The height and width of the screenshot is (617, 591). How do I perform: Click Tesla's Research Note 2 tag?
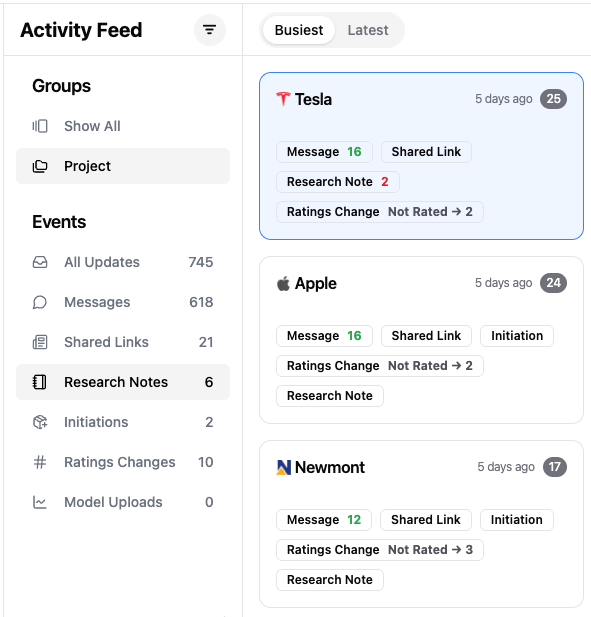click(x=338, y=182)
